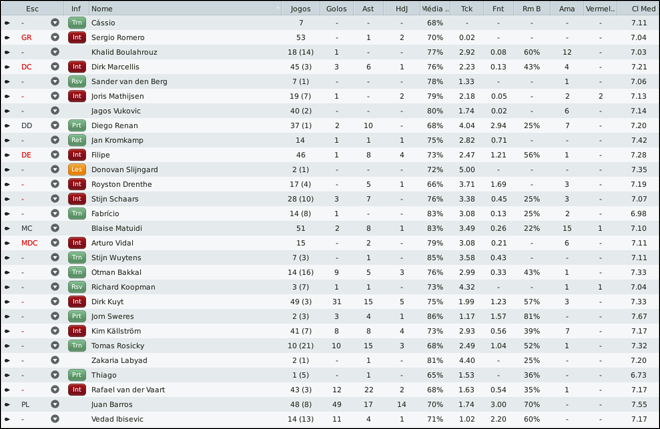
Task: Open position dropdown for Khalid Boulahrouz
Action: pyautogui.click(x=55, y=52)
